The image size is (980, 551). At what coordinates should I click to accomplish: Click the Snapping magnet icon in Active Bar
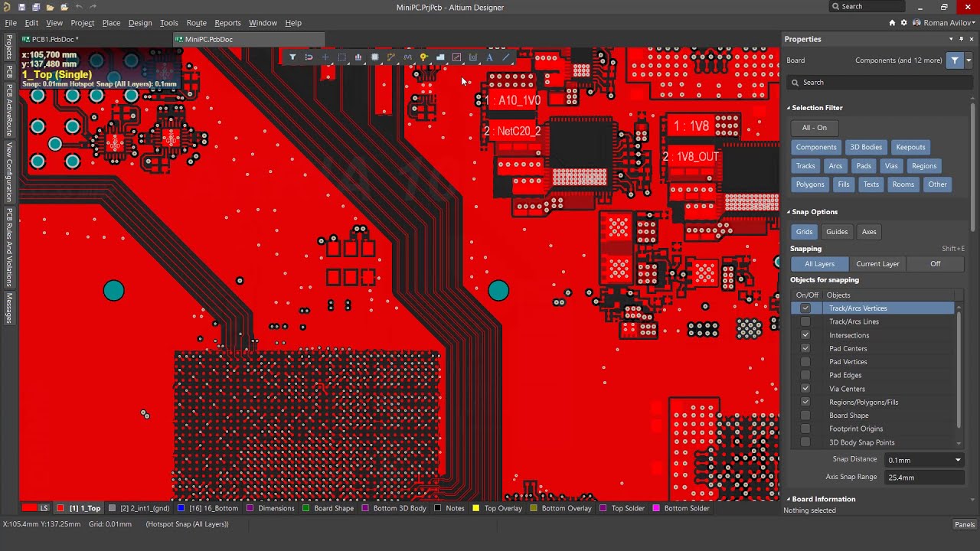(x=309, y=57)
